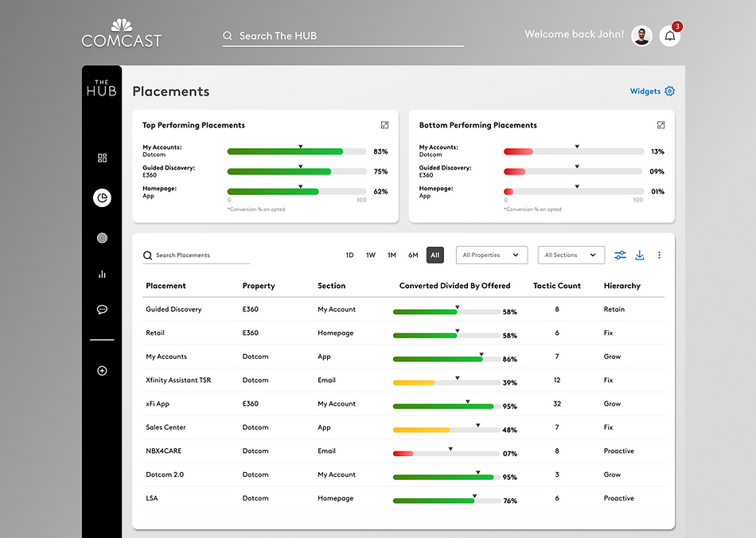Select the pie chart icon in sidebar
This screenshot has height=538, width=756.
click(102, 197)
